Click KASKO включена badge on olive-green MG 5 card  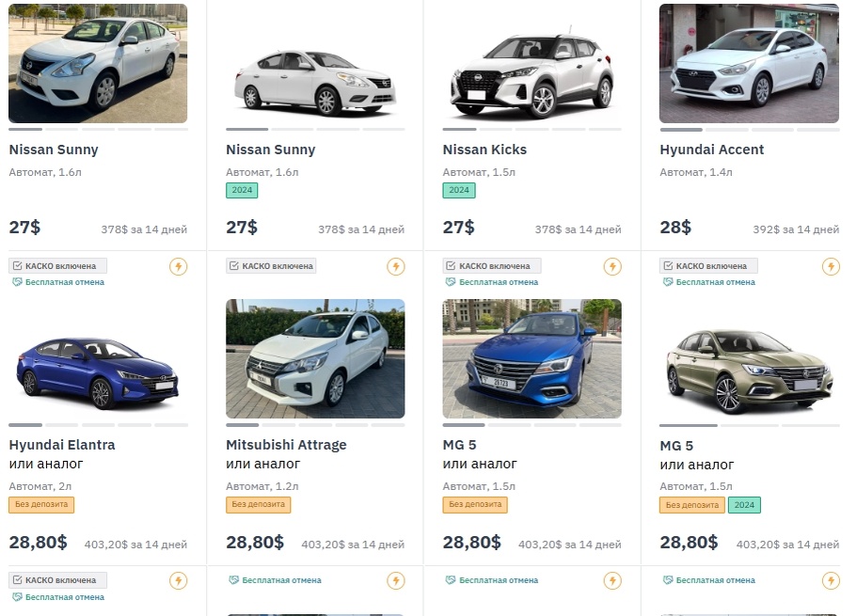click(708, 266)
